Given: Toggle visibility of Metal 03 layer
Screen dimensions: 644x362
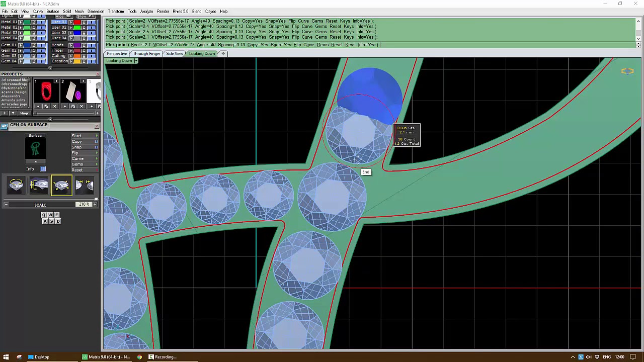Looking at the screenshot, I should click(41, 33).
